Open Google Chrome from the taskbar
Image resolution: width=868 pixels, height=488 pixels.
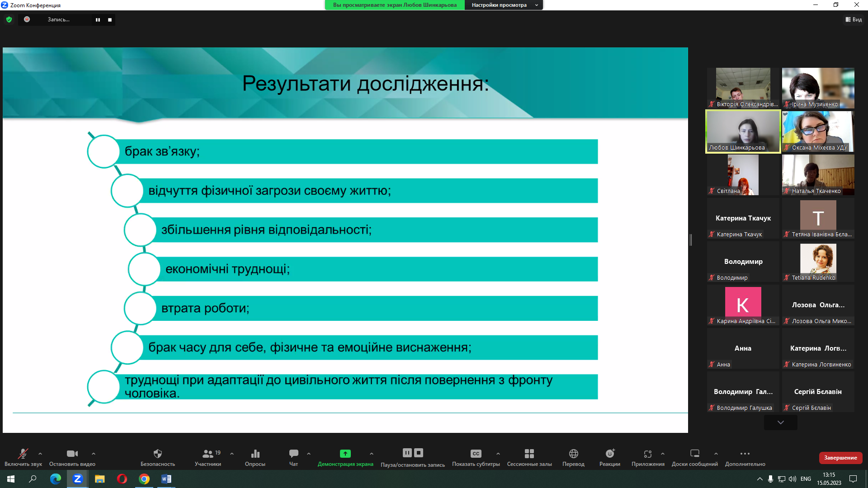tap(144, 479)
